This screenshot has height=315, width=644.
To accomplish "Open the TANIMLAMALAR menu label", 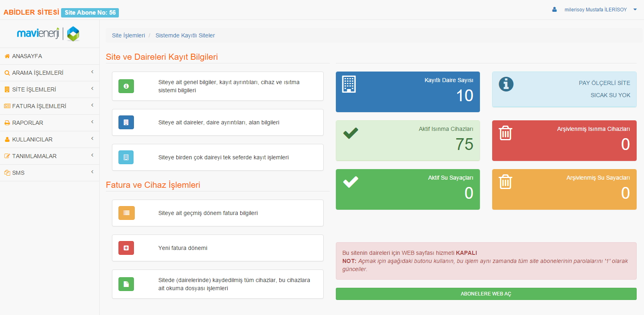I will click(34, 156).
